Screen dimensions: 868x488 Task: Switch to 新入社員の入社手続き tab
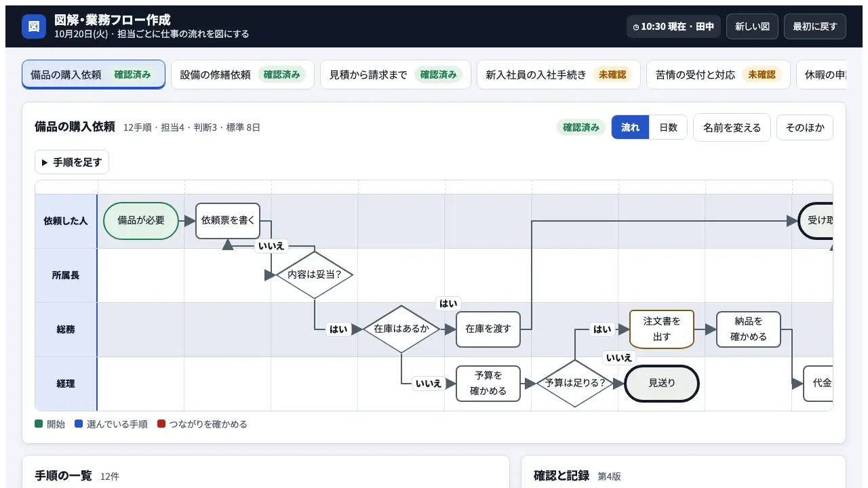pos(559,75)
